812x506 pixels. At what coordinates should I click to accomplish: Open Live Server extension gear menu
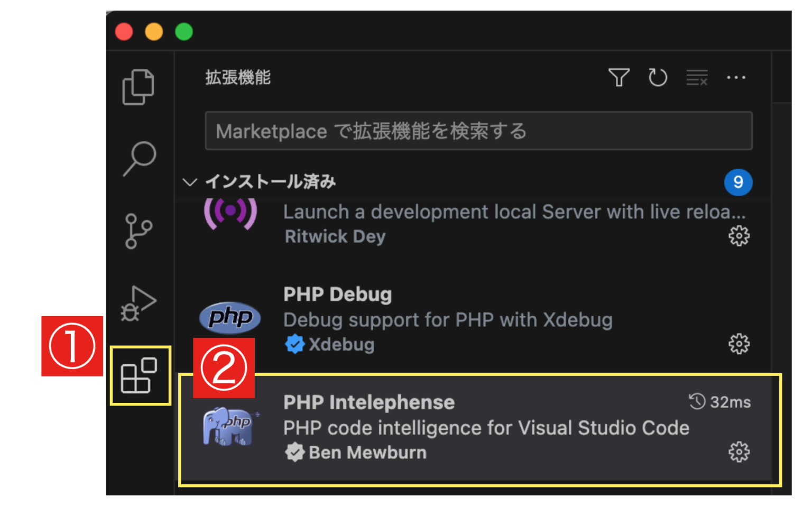pyautogui.click(x=739, y=236)
